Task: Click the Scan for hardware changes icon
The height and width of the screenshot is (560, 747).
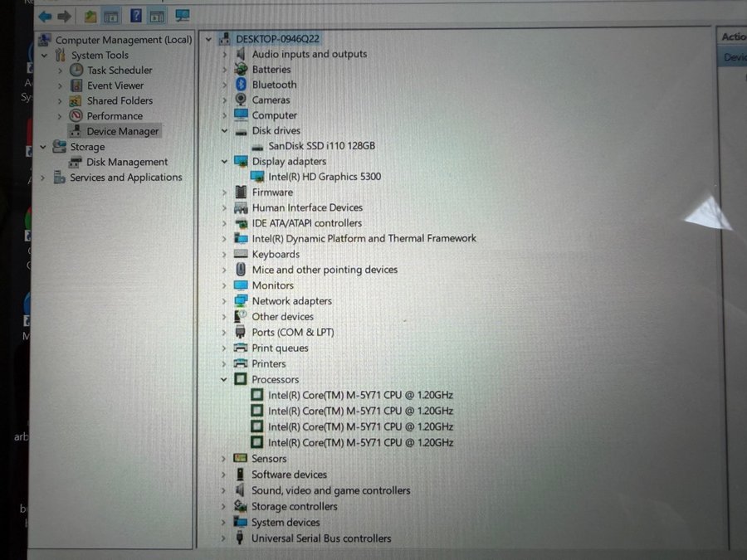Action: [x=182, y=16]
